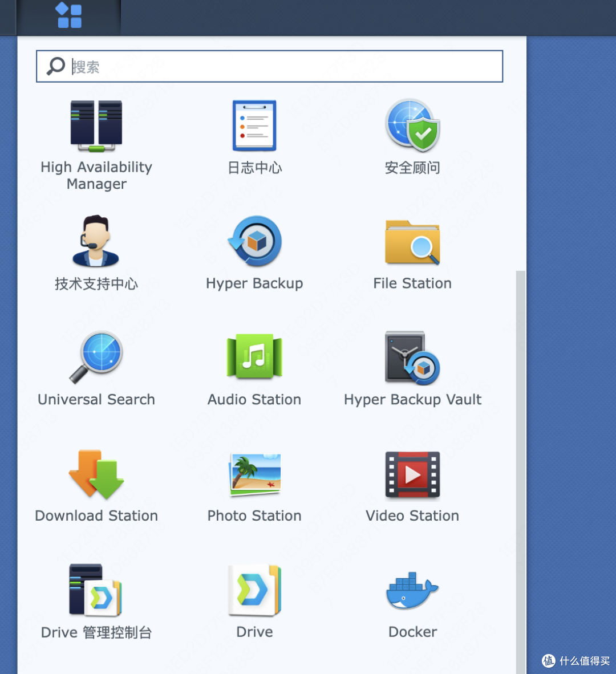Image resolution: width=616 pixels, height=674 pixels.
Task: Open the 技术支持中心 support center icon
Action: tap(96, 241)
